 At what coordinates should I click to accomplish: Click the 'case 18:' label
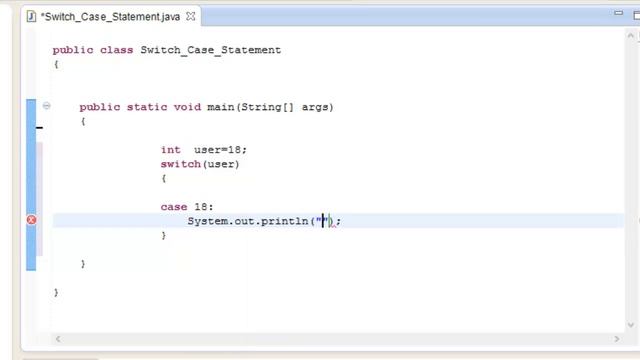187,207
